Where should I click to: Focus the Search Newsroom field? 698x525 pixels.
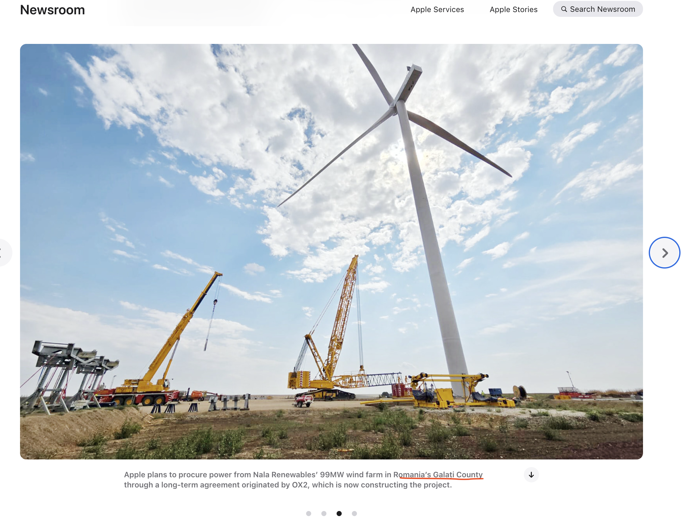(x=602, y=10)
